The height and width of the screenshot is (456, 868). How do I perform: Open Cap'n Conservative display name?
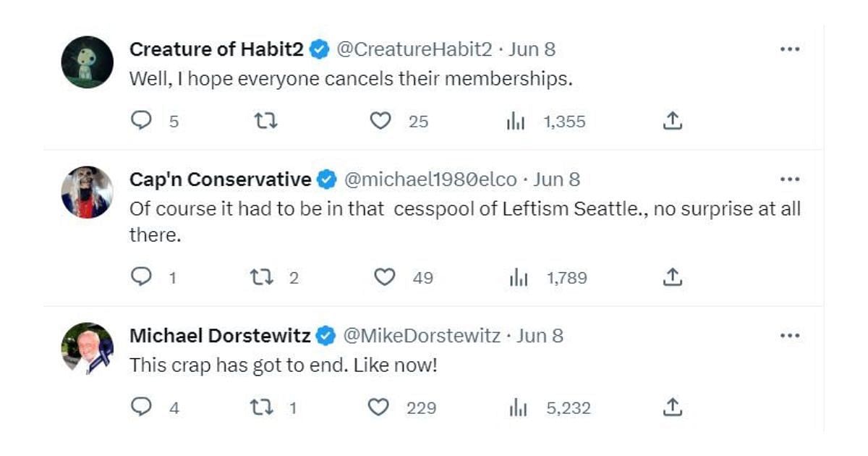(x=221, y=180)
